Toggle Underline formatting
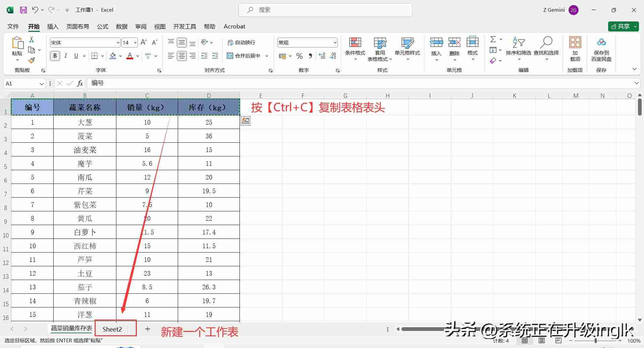The width and height of the screenshot is (644, 348). 76,56
